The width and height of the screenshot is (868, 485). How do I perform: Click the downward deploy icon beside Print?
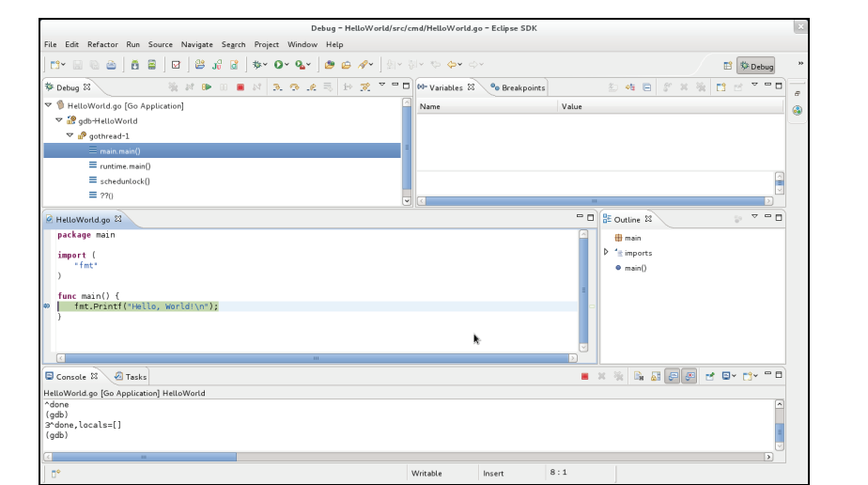[134, 65]
